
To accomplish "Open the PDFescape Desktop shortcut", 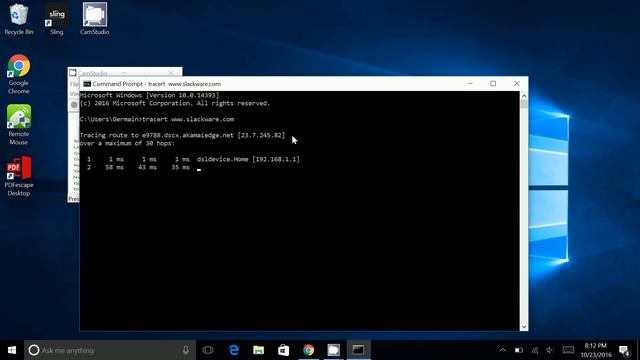I will click(x=18, y=176).
